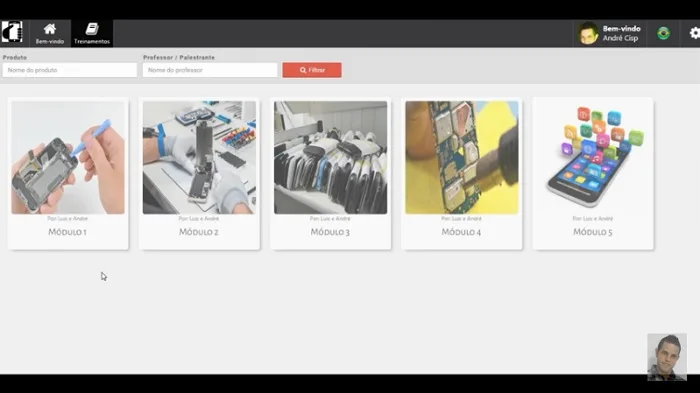The image size is (700, 393).
Task: Click the Módulo 5 title
Action: point(593,232)
